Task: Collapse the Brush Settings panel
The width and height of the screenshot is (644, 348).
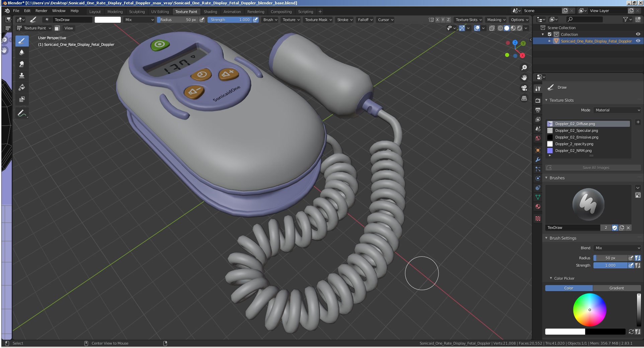Action: [563, 238]
